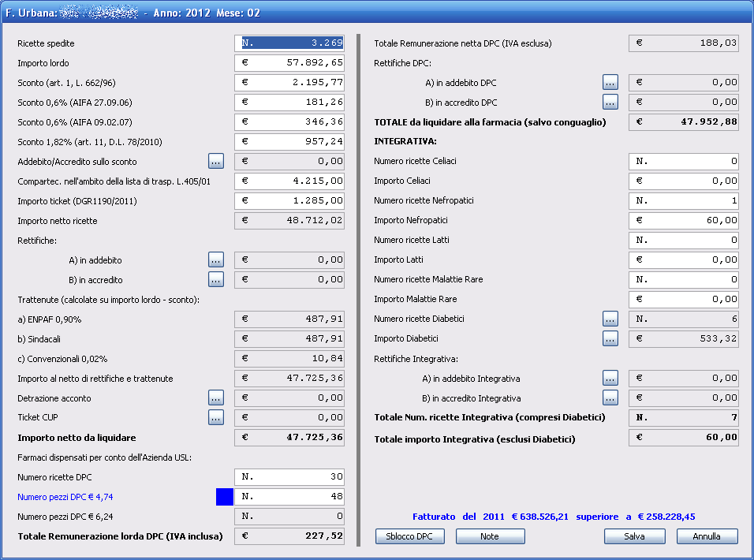The width and height of the screenshot is (754, 560).
Task: Open the Note button
Action: [x=490, y=536]
